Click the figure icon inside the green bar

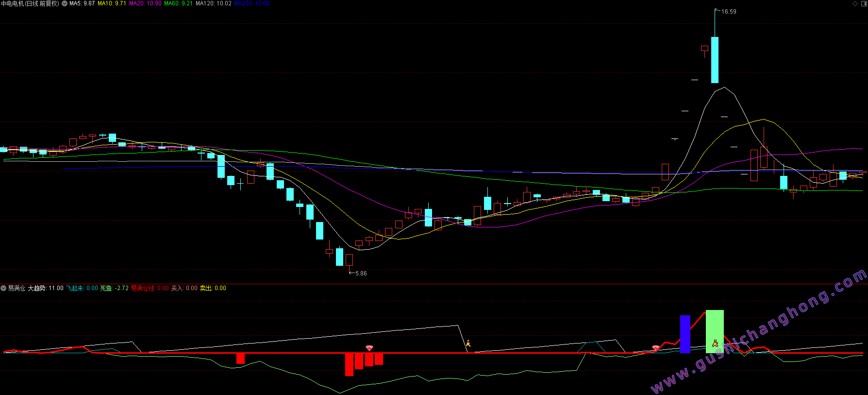click(715, 343)
